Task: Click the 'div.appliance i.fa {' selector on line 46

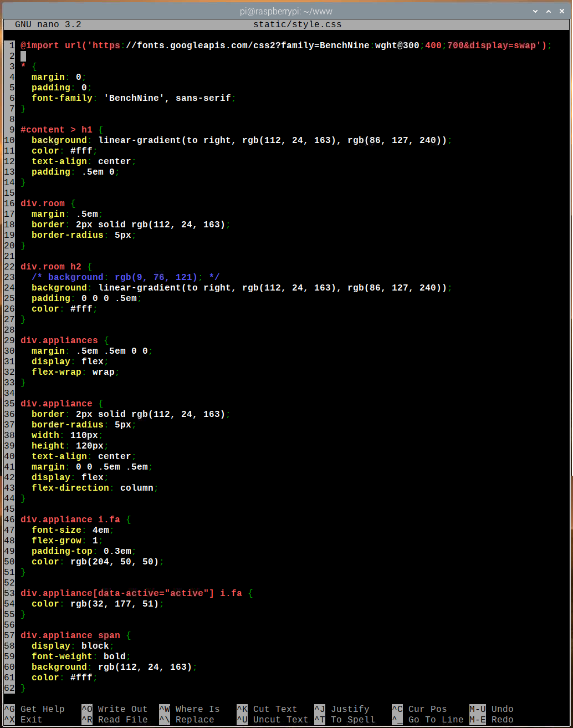Action: pos(76,520)
